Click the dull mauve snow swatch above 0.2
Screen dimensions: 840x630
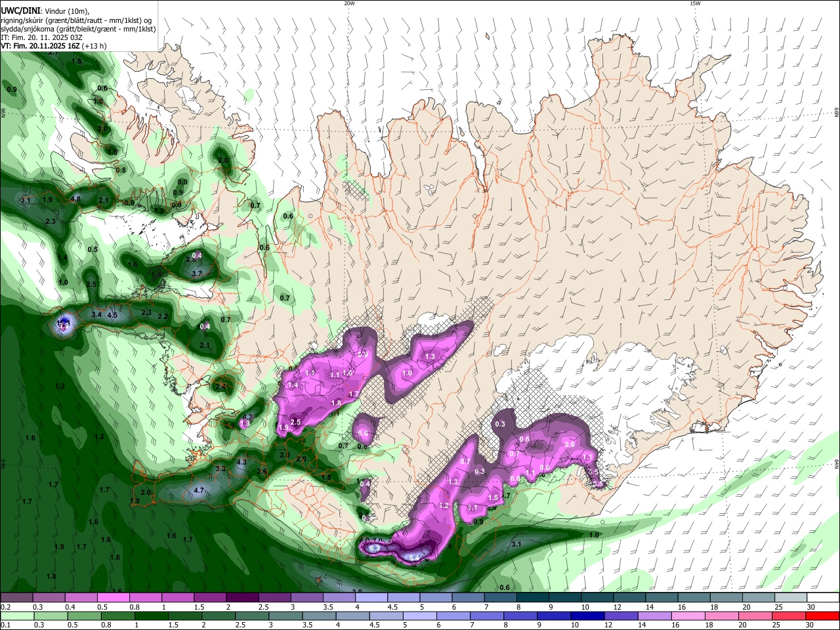point(16,597)
